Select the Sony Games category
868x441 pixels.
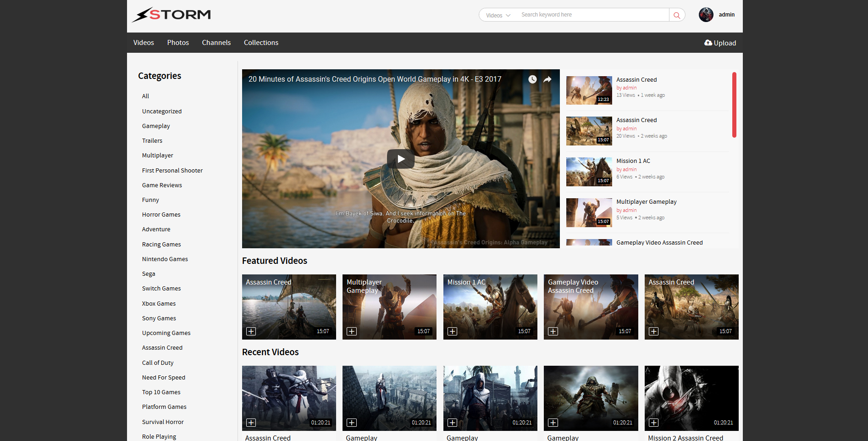[x=159, y=318]
